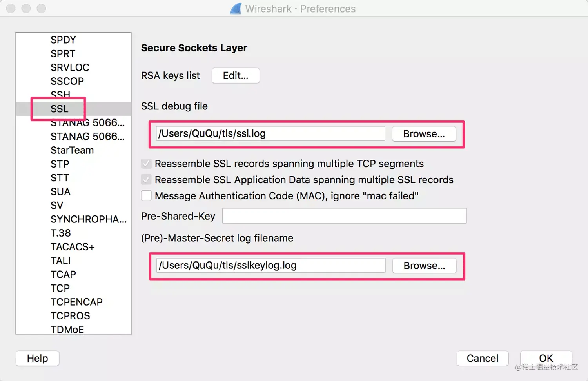Choose SPDY from the protocol list
Screen dimensions: 588x381
tap(63, 40)
